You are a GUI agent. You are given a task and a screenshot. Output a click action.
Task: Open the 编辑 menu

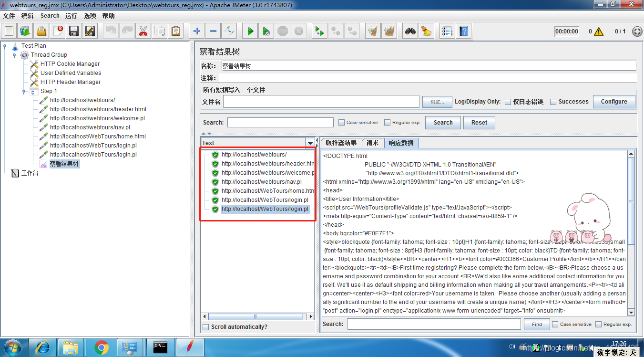[28, 16]
